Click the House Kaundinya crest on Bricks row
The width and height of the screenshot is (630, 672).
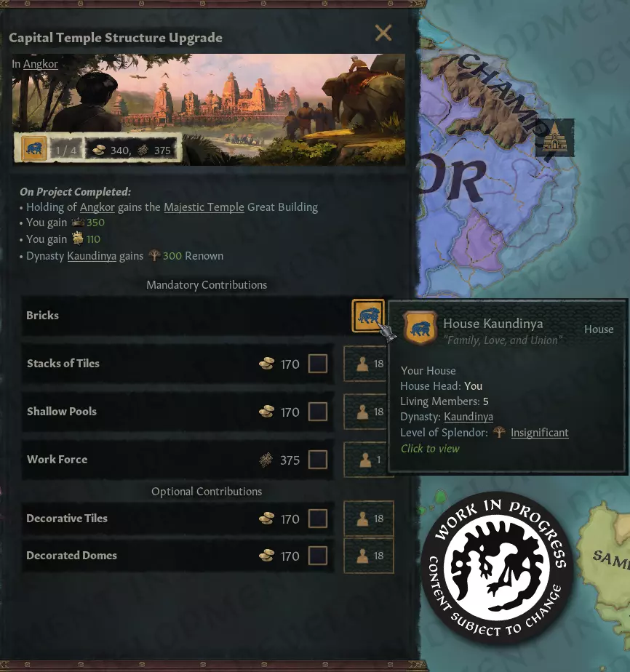click(367, 316)
